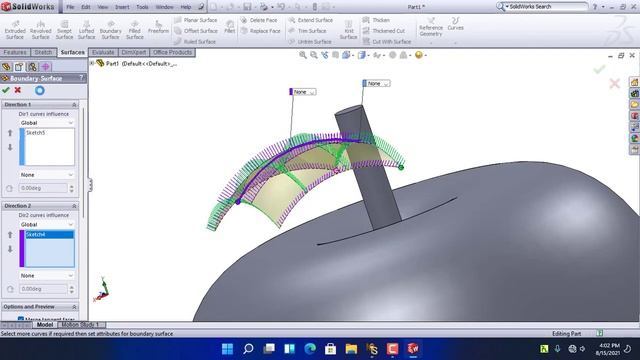Open Direction 1 tangent type None dropdown
640x360 pixels.
coord(47,175)
